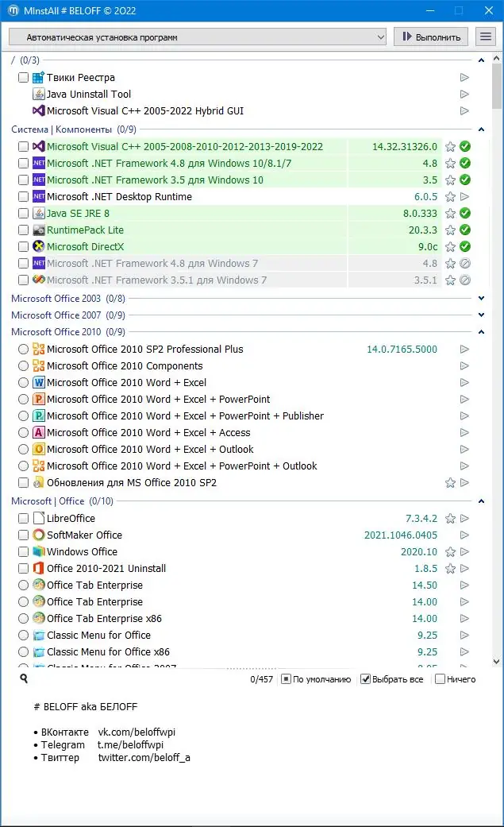The width and height of the screenshot is (504, 827).
Task: Select Office Tab Enterprise x86 radio button
Action: click(x=23, y=618)
